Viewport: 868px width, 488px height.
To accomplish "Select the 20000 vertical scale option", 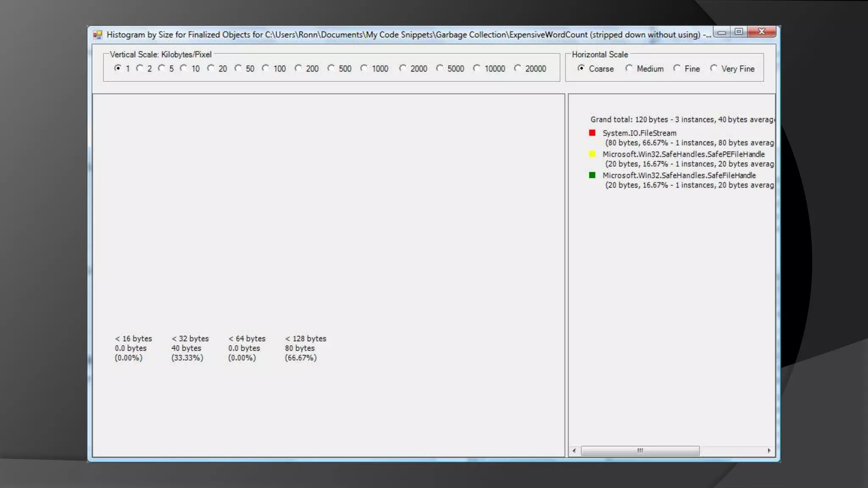I will (x=517, y=68).
